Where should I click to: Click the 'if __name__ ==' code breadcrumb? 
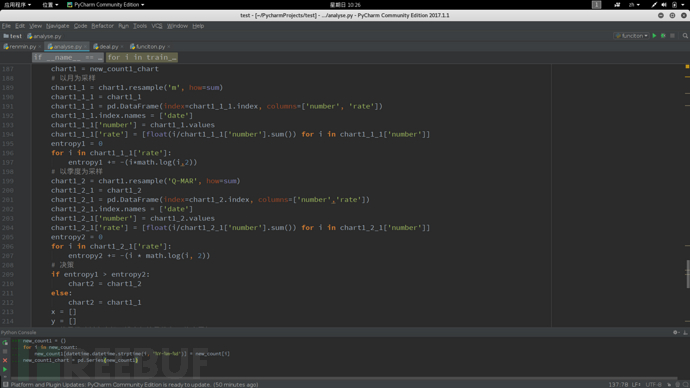68,57
